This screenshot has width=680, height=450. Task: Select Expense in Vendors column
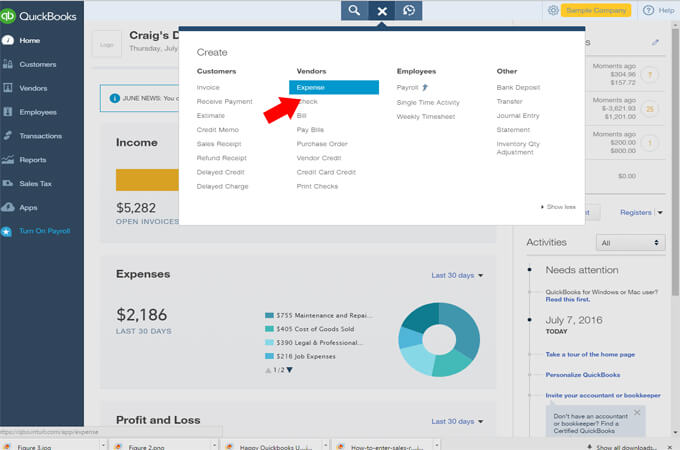334,87
